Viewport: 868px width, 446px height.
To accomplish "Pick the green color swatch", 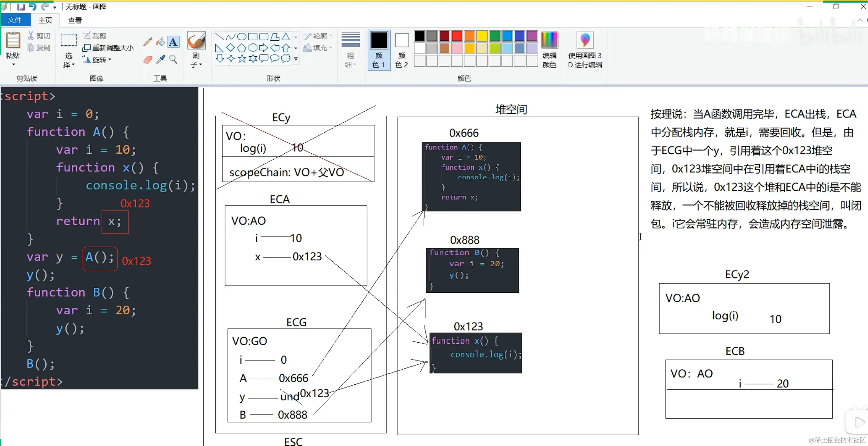I will coord(495,36).
